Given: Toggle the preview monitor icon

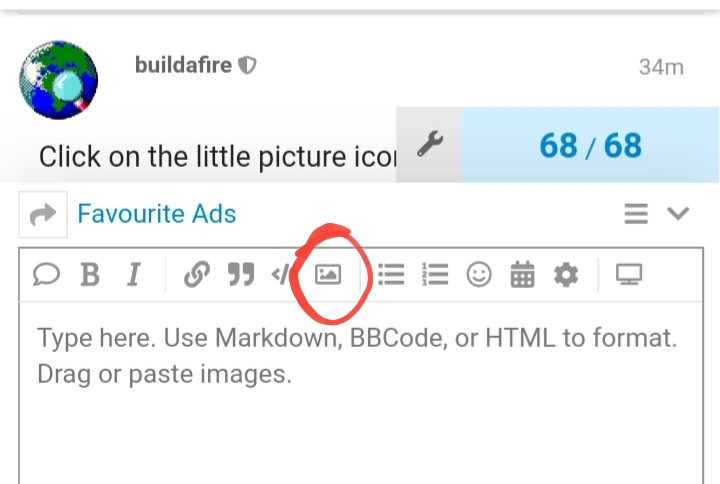Looking at the screenshot, I should [629, 275].
